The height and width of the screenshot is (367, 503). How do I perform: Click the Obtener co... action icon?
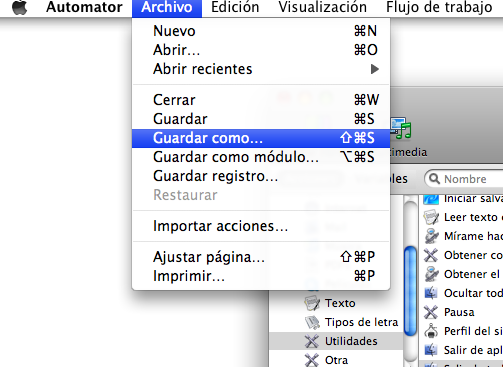tap(431, 255)
